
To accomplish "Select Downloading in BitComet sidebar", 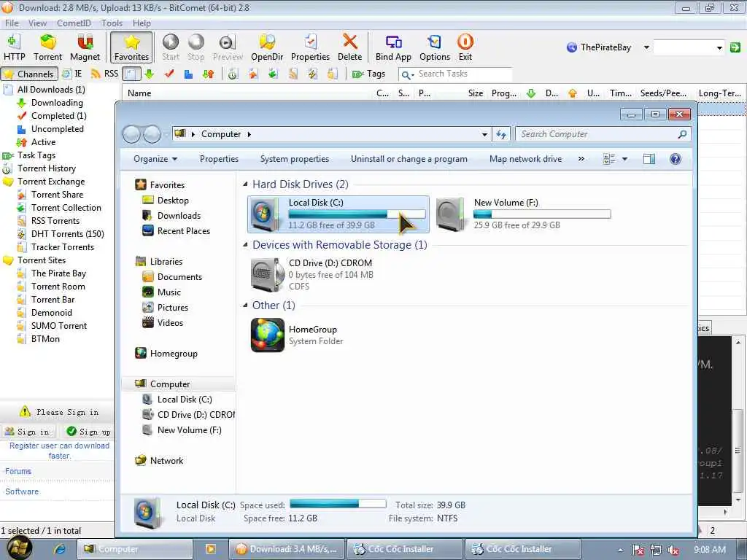I will pyautogui.click(x=57, y=103).
